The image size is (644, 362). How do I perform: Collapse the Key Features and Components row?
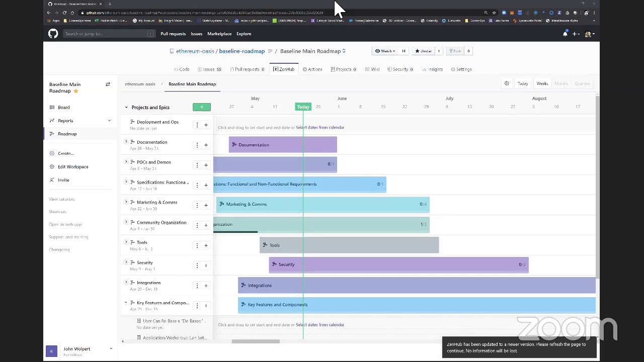point(126,303)
